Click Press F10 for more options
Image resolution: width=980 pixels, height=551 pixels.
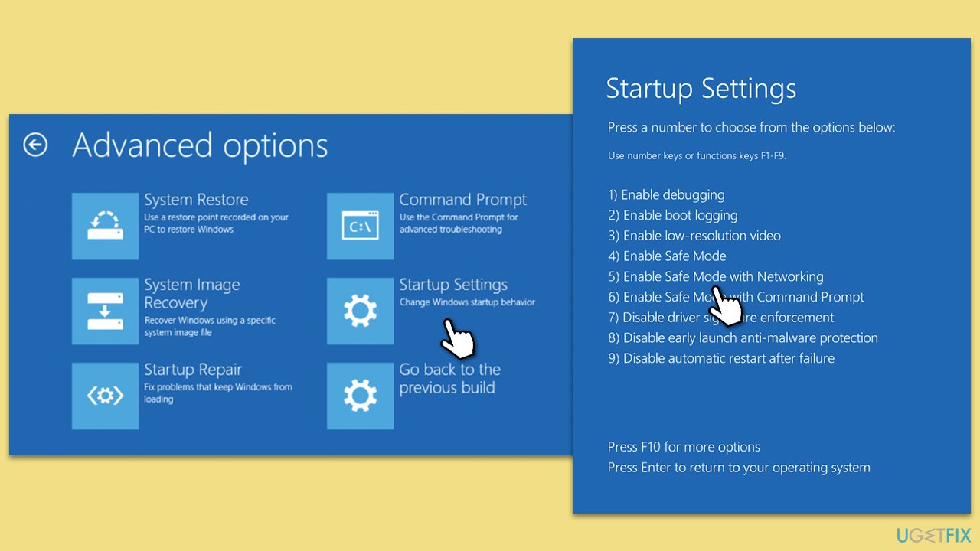684,446
